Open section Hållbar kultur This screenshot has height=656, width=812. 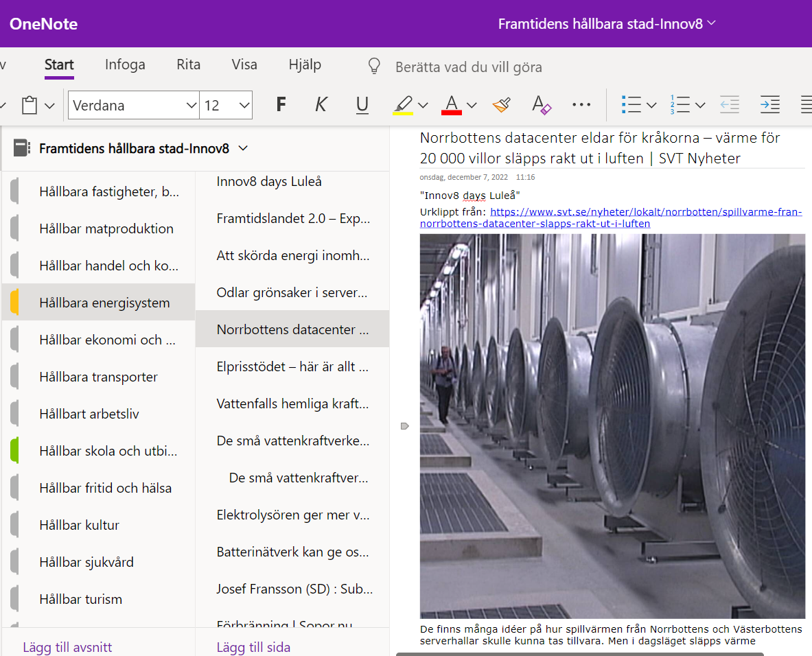(x=98, y=525)
